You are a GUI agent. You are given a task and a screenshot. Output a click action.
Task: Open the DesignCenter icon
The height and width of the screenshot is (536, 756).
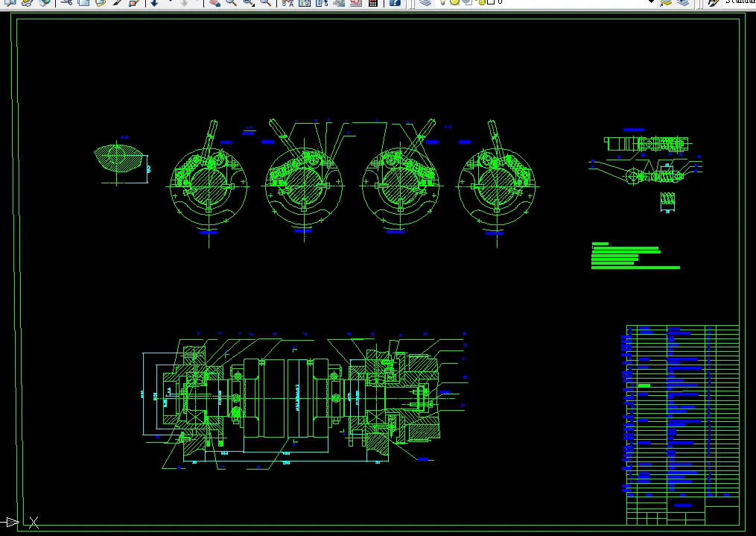(x=305, y=2)
